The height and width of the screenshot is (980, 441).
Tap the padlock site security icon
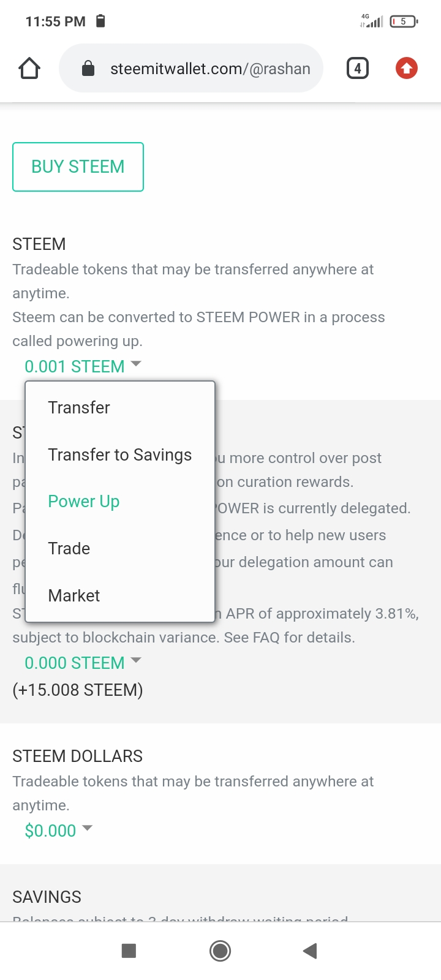pyautogui.click(x=88, y=69)
